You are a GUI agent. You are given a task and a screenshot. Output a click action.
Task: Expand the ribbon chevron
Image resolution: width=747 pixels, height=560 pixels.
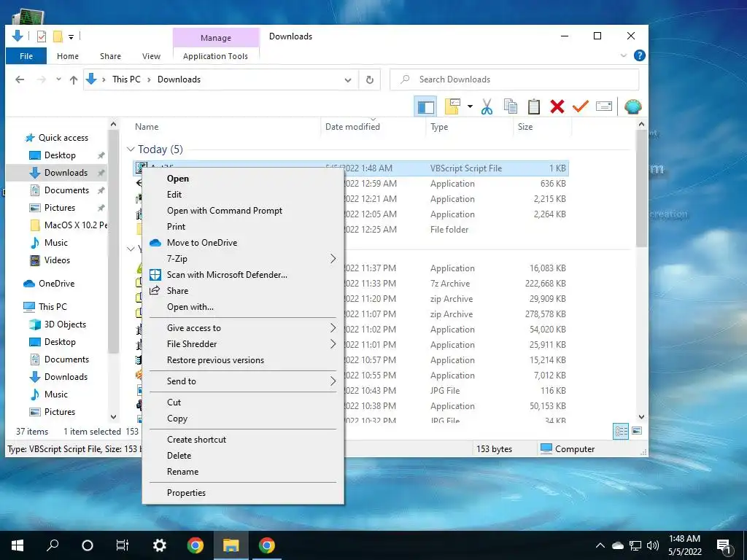pyautogui.click(x=623, y=55)
